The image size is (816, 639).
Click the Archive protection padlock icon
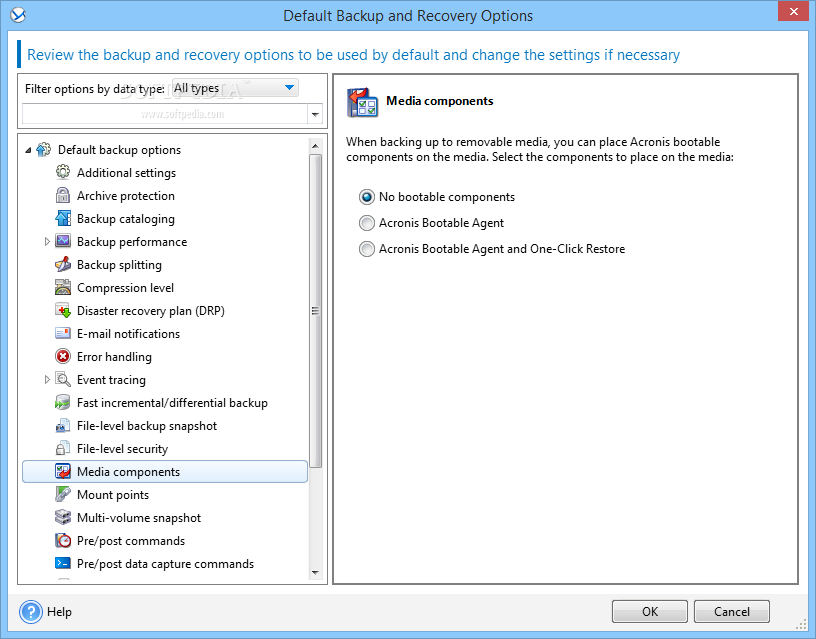point(62,195)
